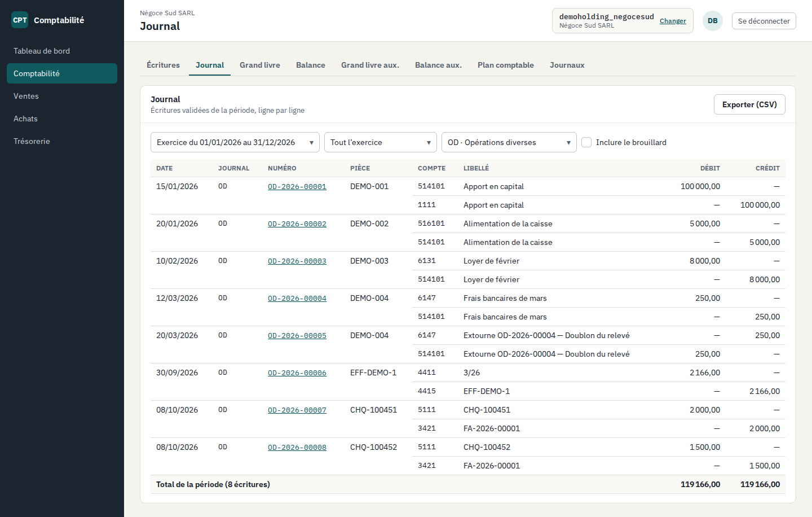812x517 pixels.
Task: Expand the Tout l'exercice dropdown
Action: click(x=381, y=142)
